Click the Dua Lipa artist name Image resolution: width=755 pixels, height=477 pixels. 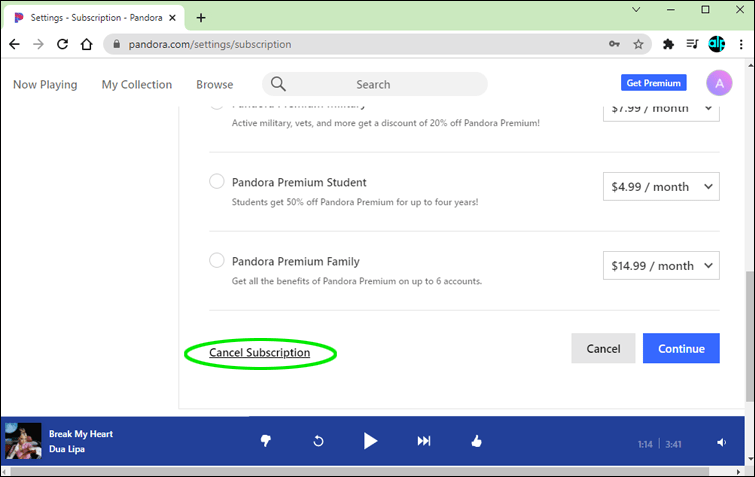67,449
